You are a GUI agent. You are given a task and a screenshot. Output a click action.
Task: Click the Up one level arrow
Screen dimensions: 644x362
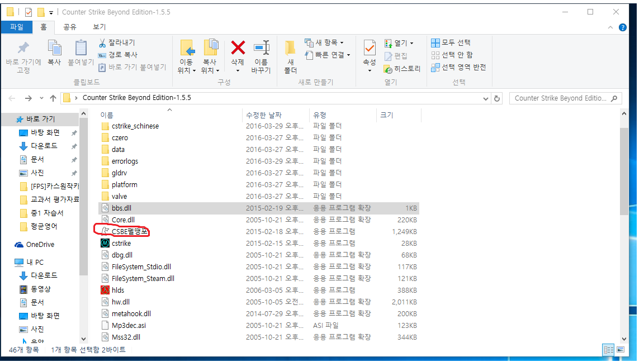[53, 98]
